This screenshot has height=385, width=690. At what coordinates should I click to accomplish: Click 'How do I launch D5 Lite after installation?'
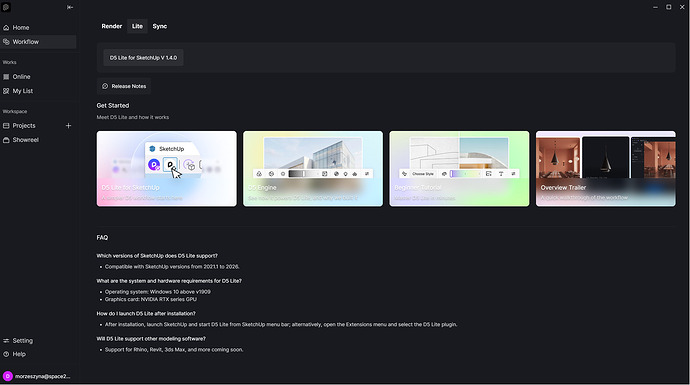pyautogui.click(x=146, y=314)
